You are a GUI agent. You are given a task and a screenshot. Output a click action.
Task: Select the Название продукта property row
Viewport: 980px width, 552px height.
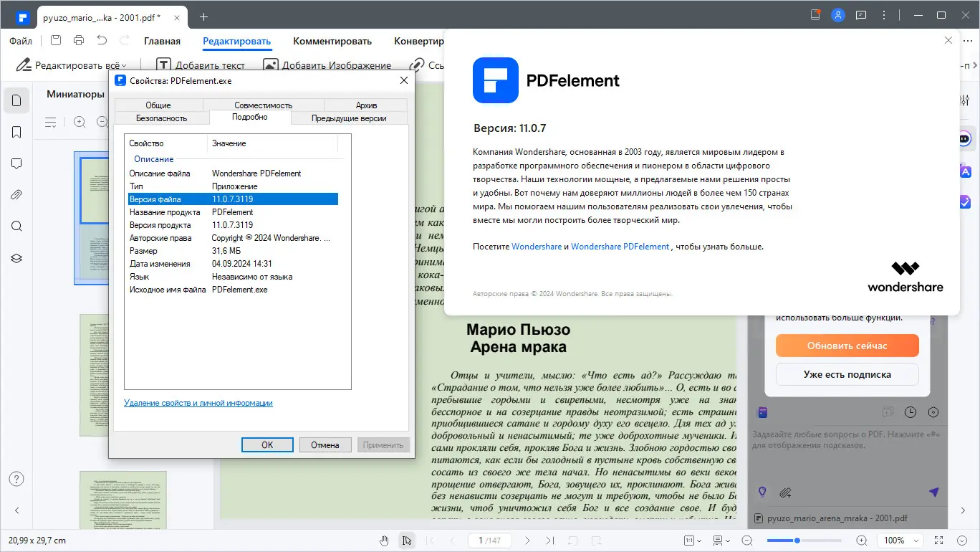tap(233, 212)
